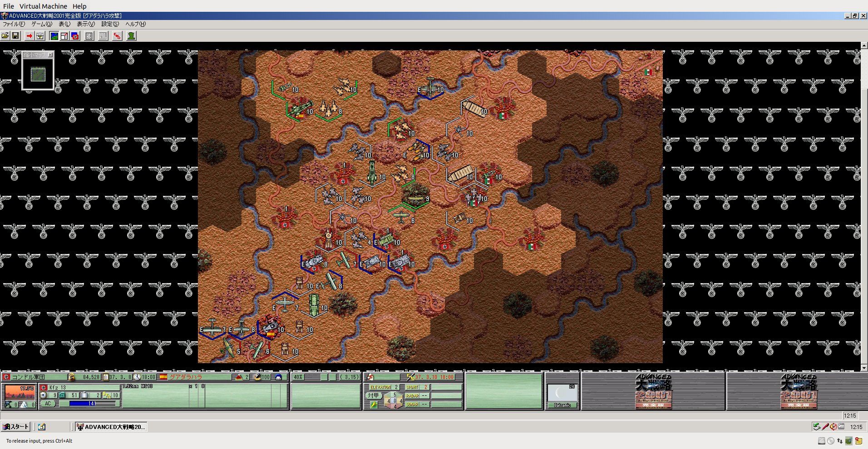This screenshot has width=868, height=449.
Task: Click the weather temperature 17.3°C thumbnail
Action: click(x=20, y=392)
